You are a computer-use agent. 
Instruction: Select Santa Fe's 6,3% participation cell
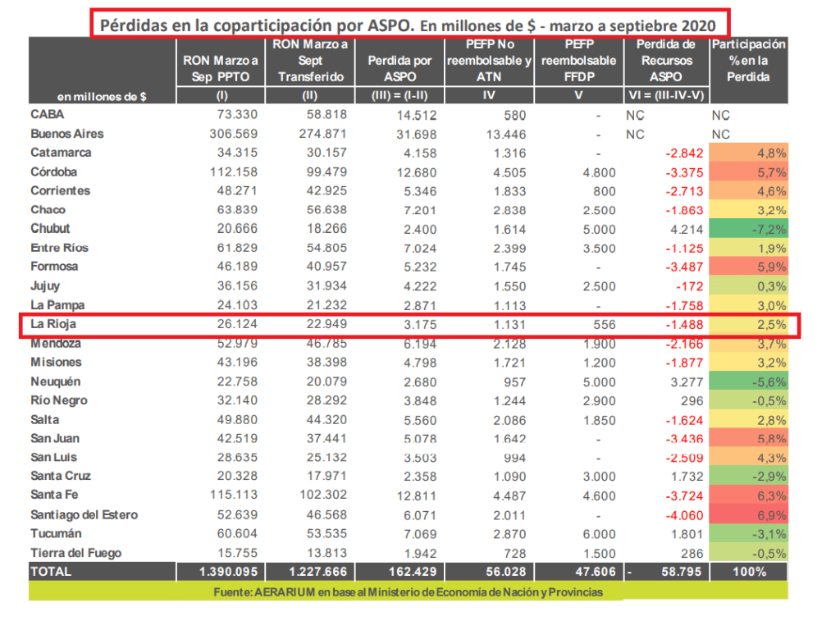pyautogui.click(x=748, y=496)
